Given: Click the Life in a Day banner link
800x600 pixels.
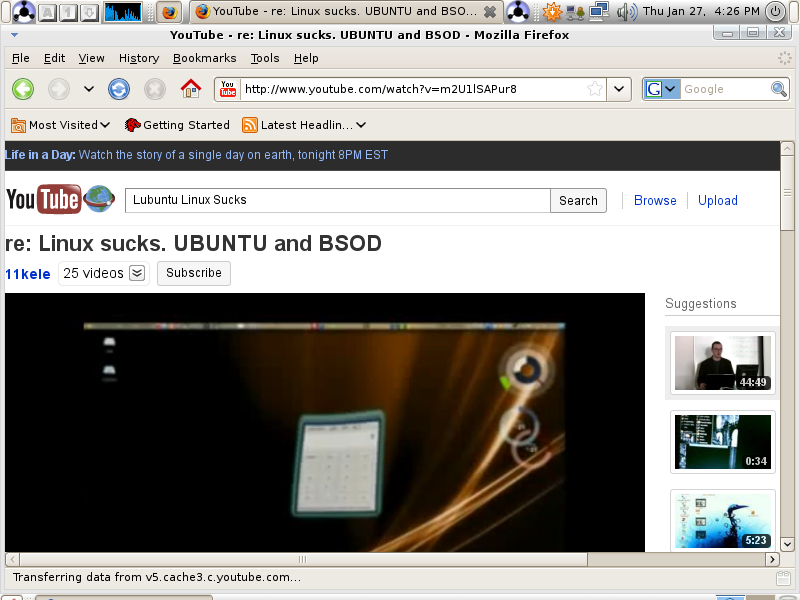Looking at the screenshot, I should tap(196, 155).
